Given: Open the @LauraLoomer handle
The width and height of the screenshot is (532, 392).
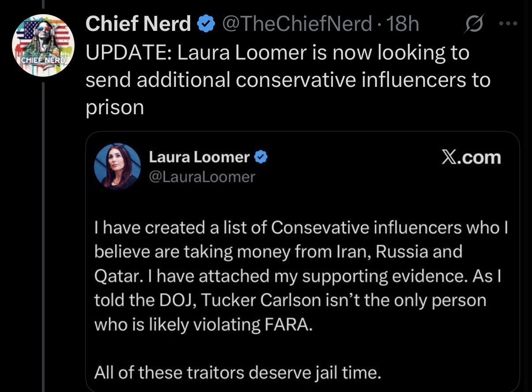Looking at the screenshot, I should click(x=202, y=177).
